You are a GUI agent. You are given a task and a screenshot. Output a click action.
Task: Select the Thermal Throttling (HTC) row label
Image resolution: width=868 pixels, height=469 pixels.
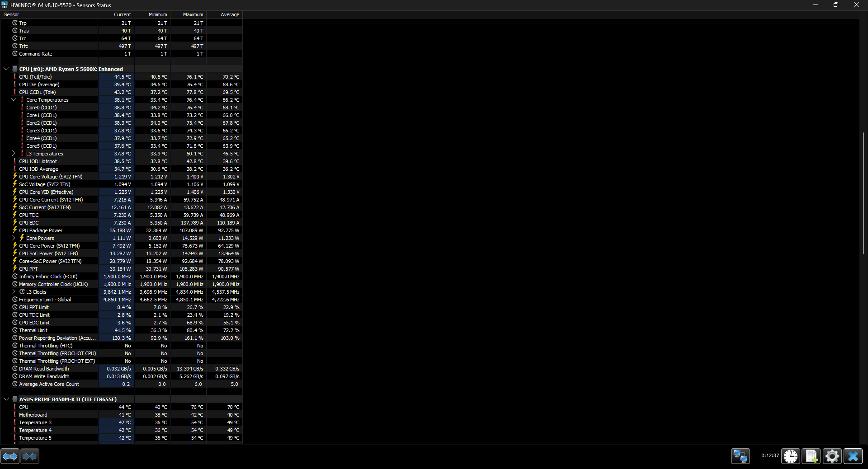46,346
